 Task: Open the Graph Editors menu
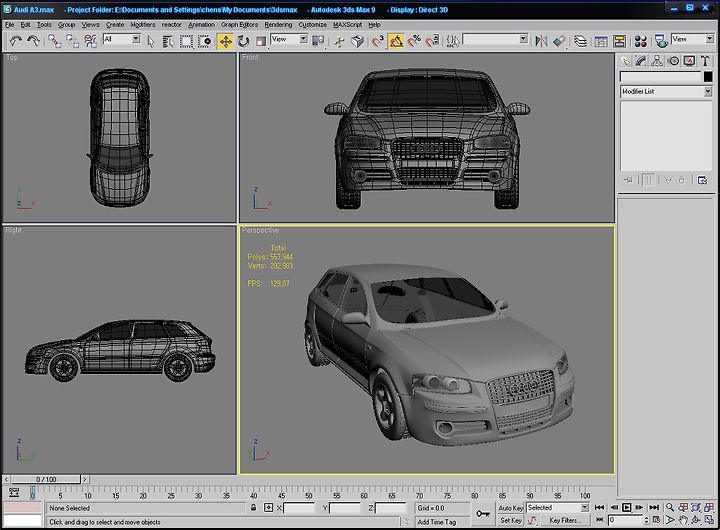pyautogui.click(x=239, y=25)
